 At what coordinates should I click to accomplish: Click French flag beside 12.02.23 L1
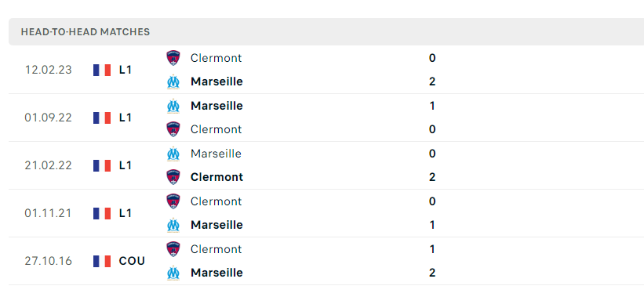tap(102, 71)
